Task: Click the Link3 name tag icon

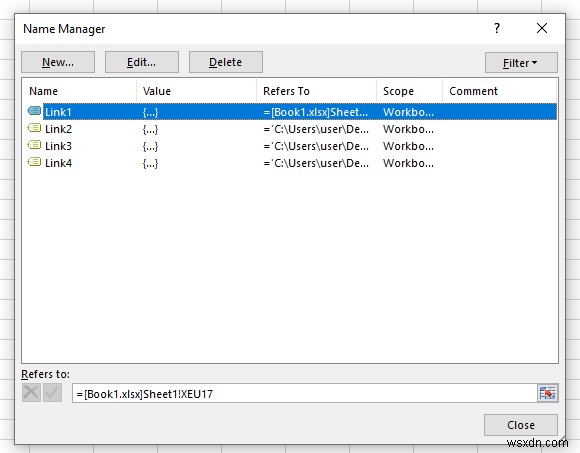Action: [x=34, y=145]
